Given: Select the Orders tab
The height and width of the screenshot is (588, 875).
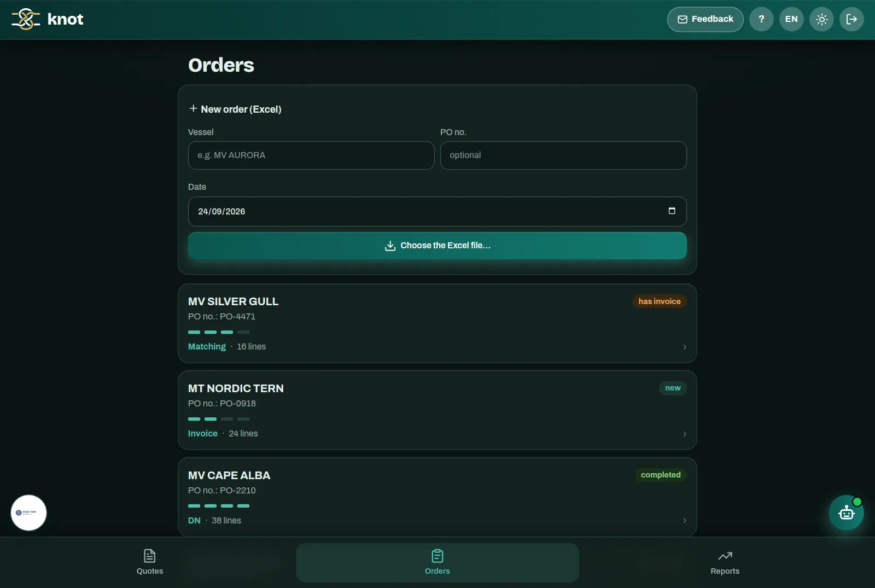Looking at the screenshot, I should coord(437,562).
